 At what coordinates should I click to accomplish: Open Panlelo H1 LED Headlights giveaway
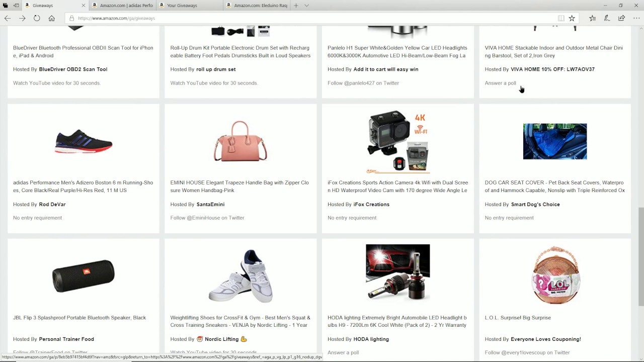click(x=397, y=52)
